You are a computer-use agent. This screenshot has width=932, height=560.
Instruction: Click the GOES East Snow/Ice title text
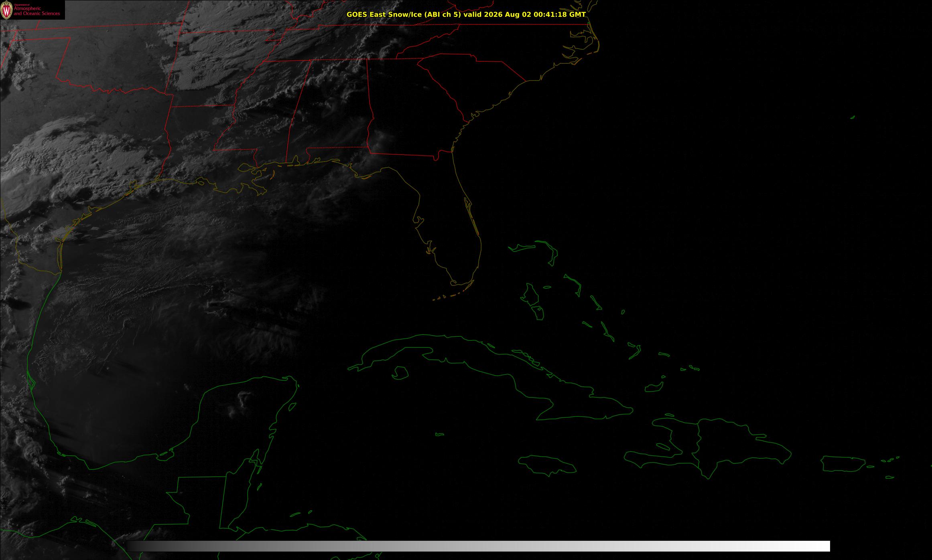[466, 14]
